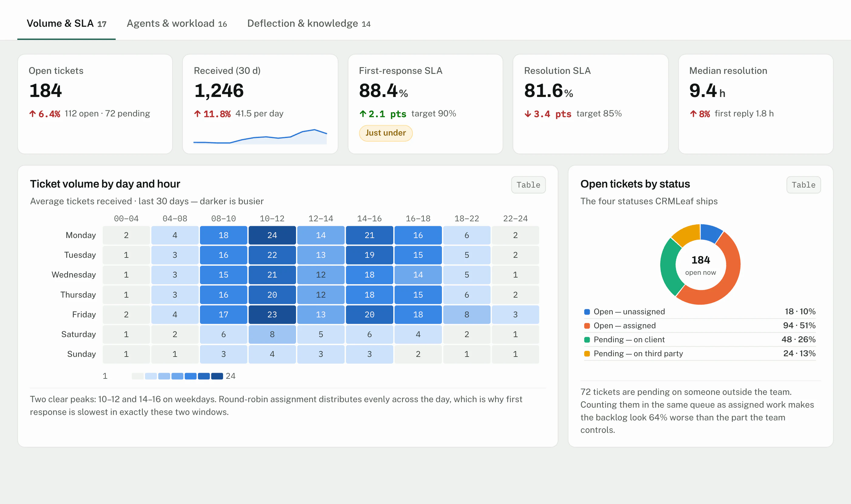Click the target 85% text
Screen dimensions: 851x504
point(599,113)
